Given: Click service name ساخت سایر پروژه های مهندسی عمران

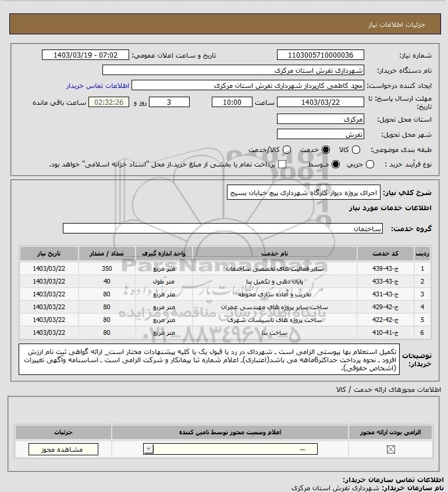Looking at the screenshot, I should coord(275,307).
